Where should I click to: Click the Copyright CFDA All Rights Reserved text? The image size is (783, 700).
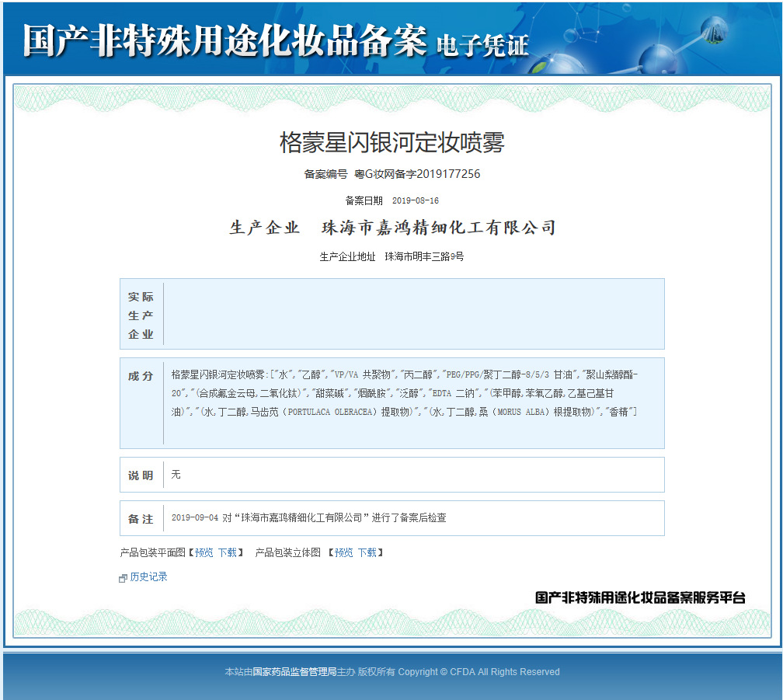[478, 671]
